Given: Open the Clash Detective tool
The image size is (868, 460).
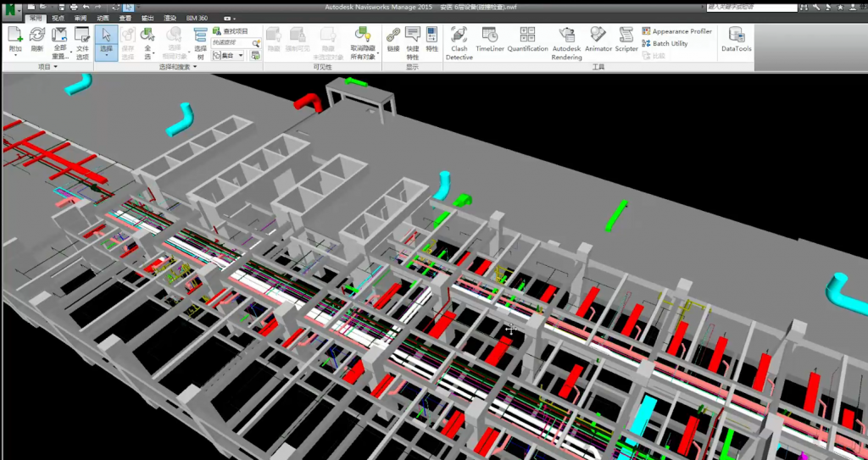Looking at the screenshot, I should 459,42.
